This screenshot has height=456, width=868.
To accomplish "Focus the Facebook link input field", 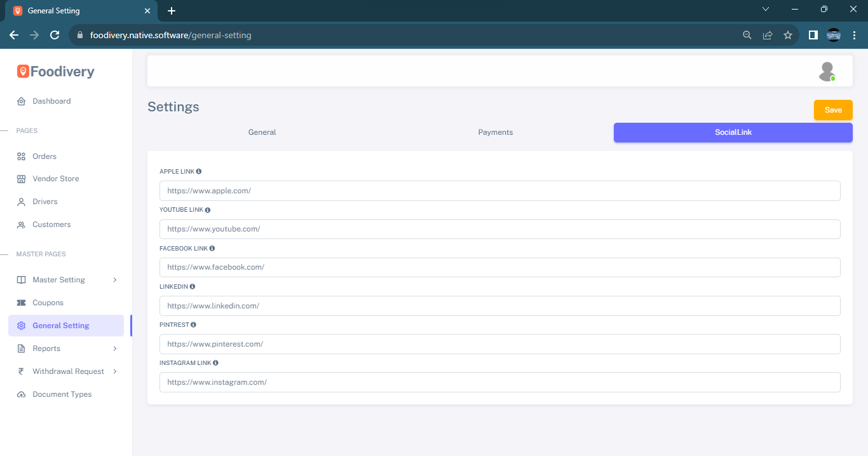I will 500,267.
